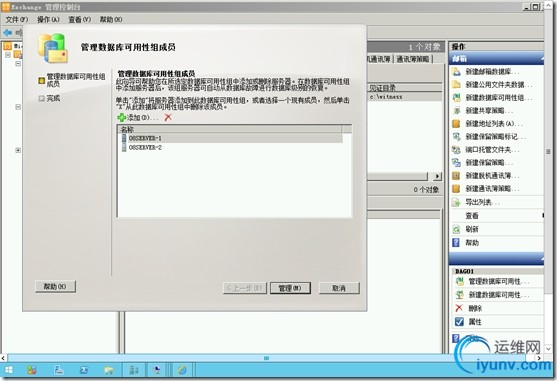Click New Sharing Policy icon (新建共享策略)
Image resolution: width=557 pixels, height=381 pixels.
[456, 110]
